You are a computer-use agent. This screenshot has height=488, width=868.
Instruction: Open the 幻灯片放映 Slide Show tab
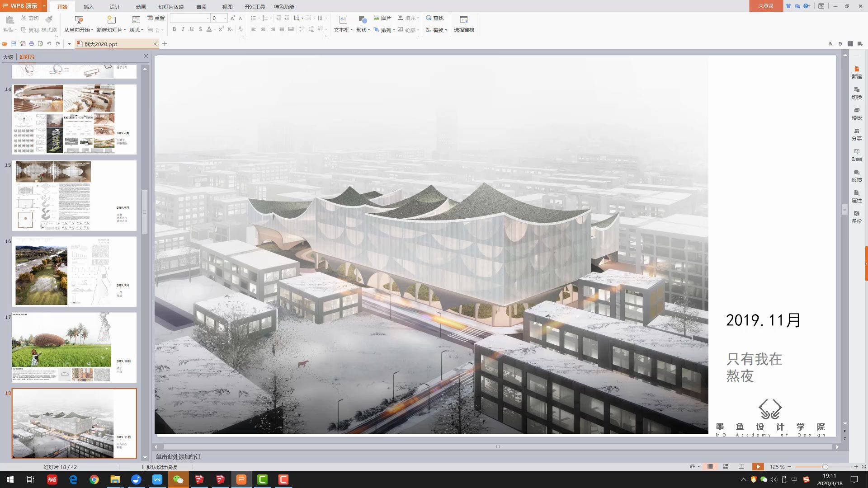[171, 7]
